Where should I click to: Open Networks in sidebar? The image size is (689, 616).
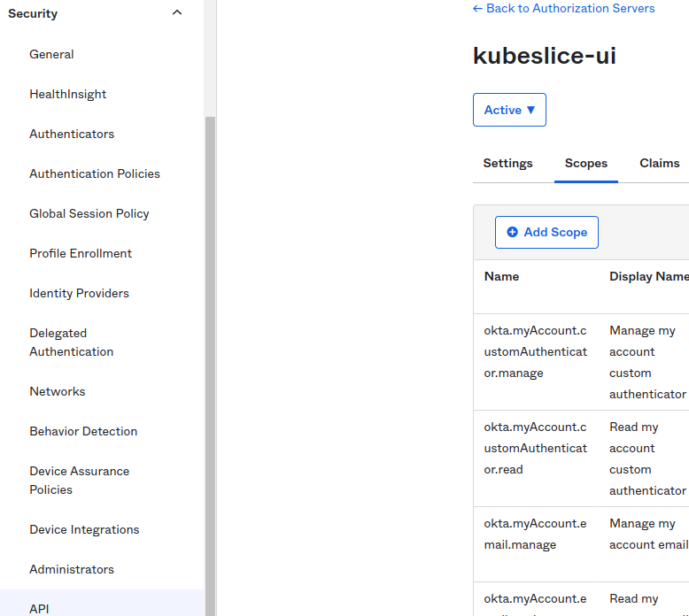[58, 392]
